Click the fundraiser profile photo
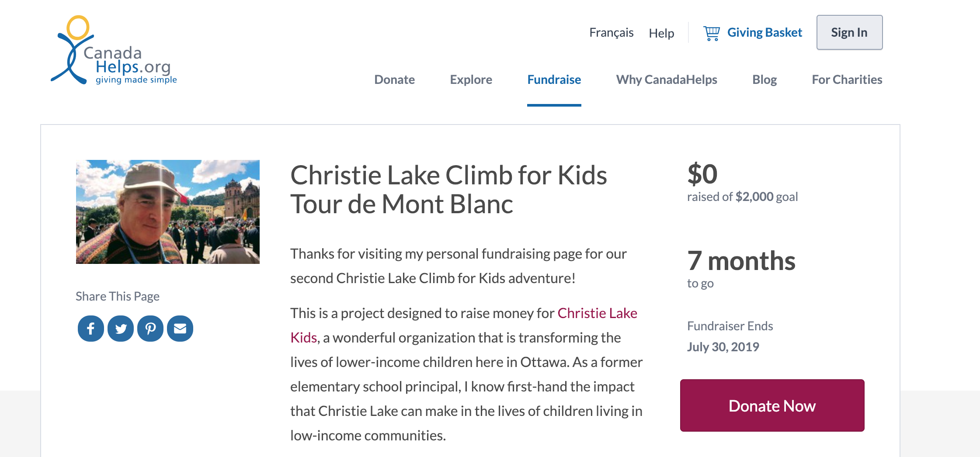Viewport: 980px width, 457px height. 168,212
